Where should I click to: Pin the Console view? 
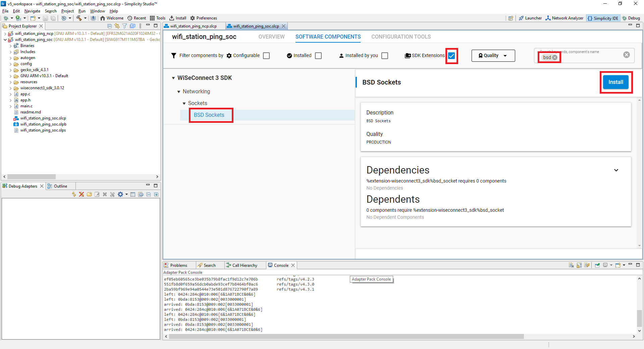coord(597,265)
